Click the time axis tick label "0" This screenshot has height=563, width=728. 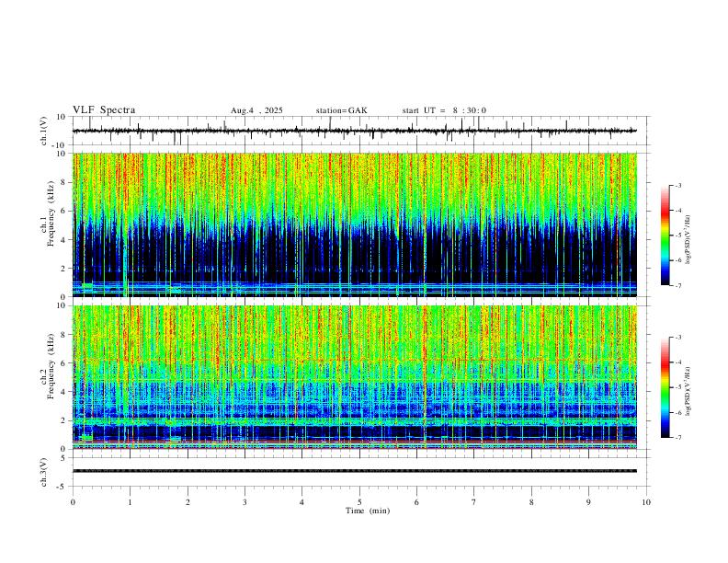click(x=73, y=502)
